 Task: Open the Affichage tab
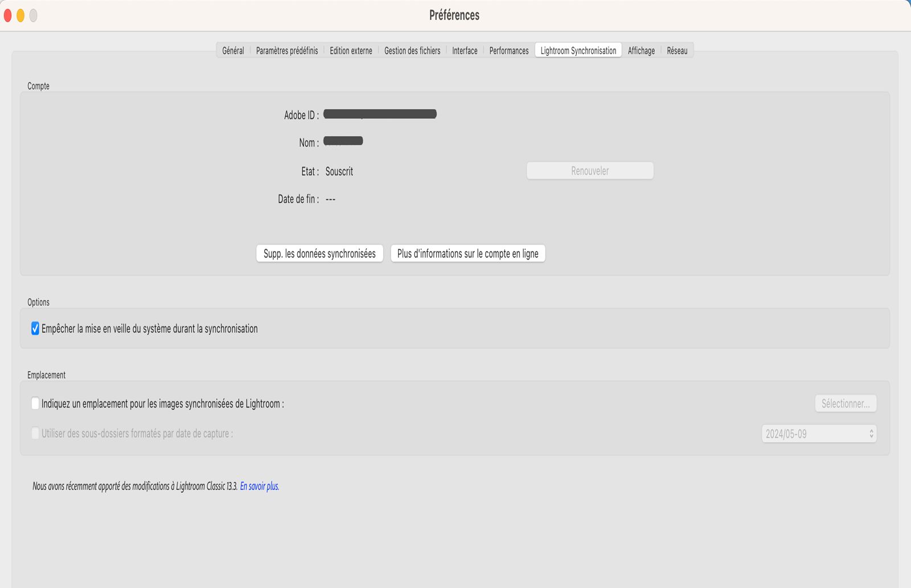click(x=641, y=51)
